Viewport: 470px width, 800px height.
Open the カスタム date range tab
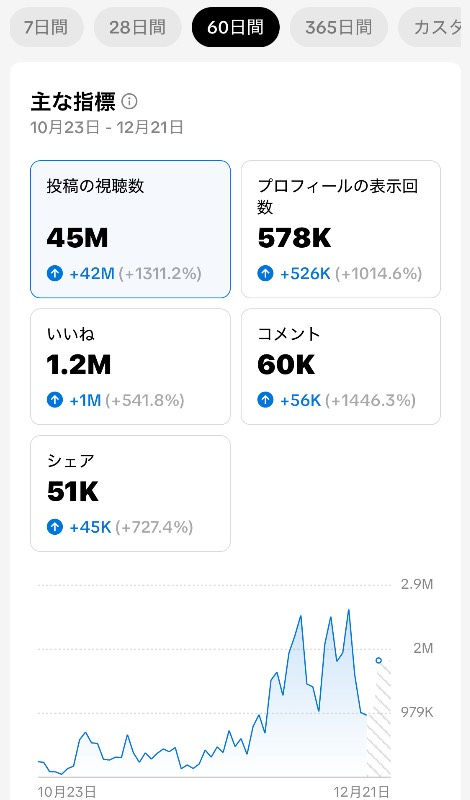click(434, 27)
